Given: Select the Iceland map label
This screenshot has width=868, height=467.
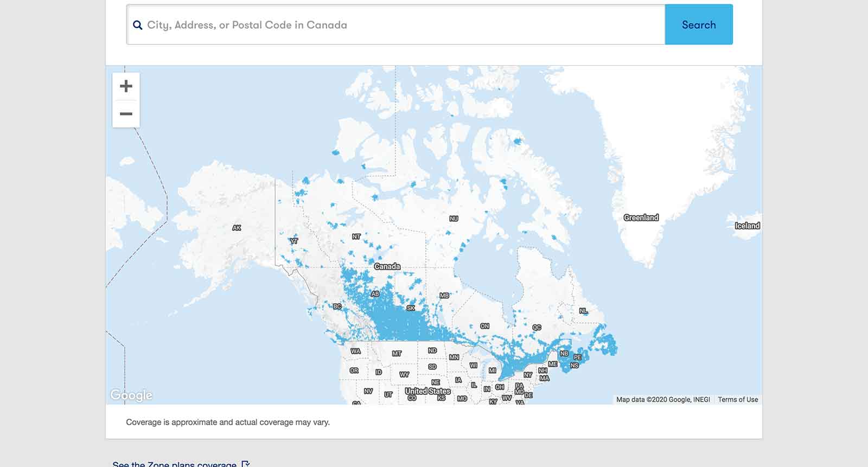Looking at the screenshot, I should pos(747,226).
